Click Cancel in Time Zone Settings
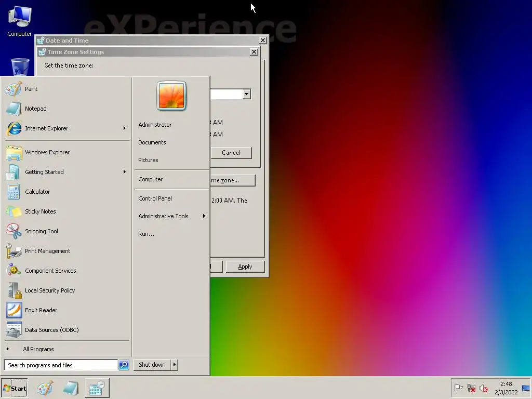 tap(231, 153)
